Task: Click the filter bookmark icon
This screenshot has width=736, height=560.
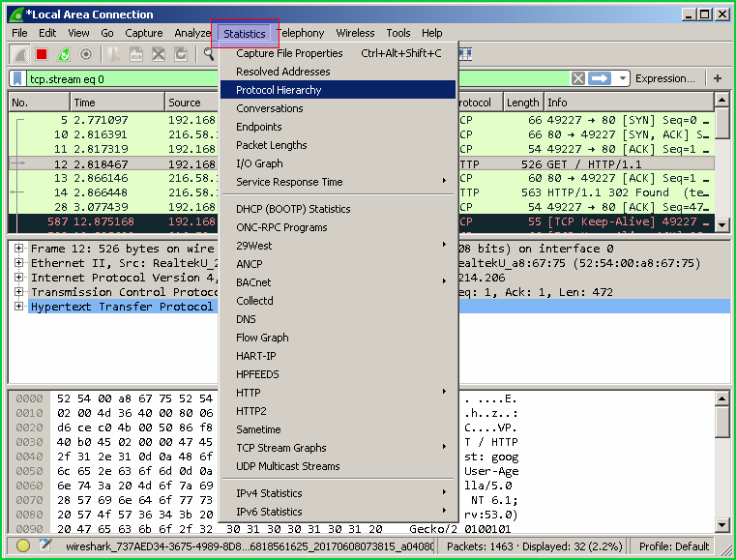Action: 17,78
